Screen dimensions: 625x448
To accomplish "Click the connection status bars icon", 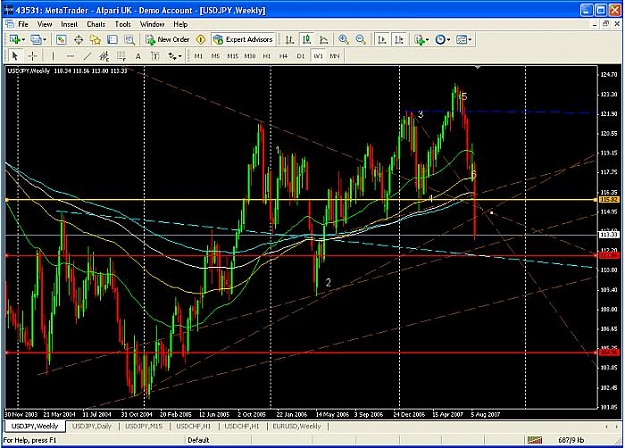I will point(535,440).
